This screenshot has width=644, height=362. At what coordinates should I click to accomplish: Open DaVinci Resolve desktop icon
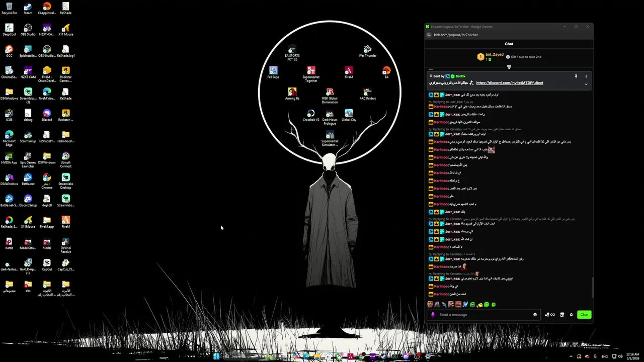(65, 245)
